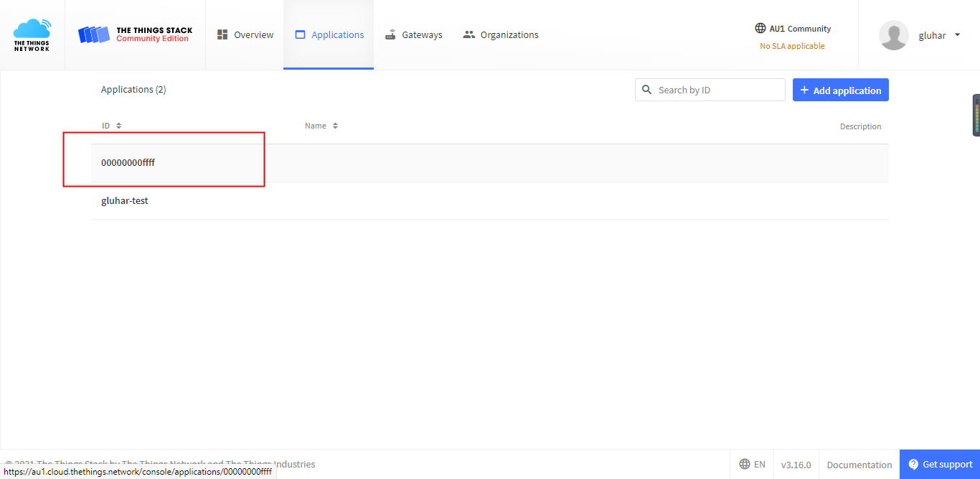Screen dimensions: 980x479
Task: Click the gluhar user avatar picture
Action: pyautogui.click(x=894, y=35)
